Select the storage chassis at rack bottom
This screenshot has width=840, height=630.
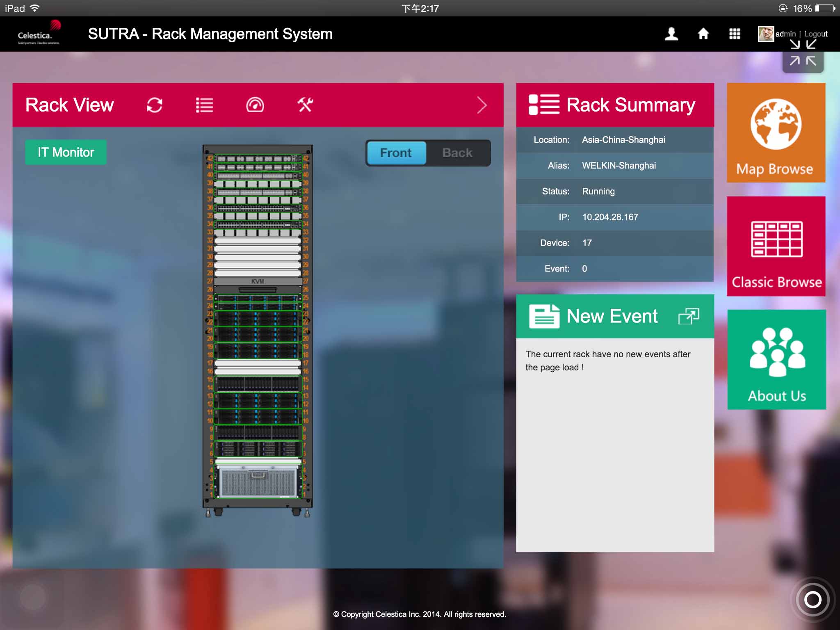tap(258, 481)
